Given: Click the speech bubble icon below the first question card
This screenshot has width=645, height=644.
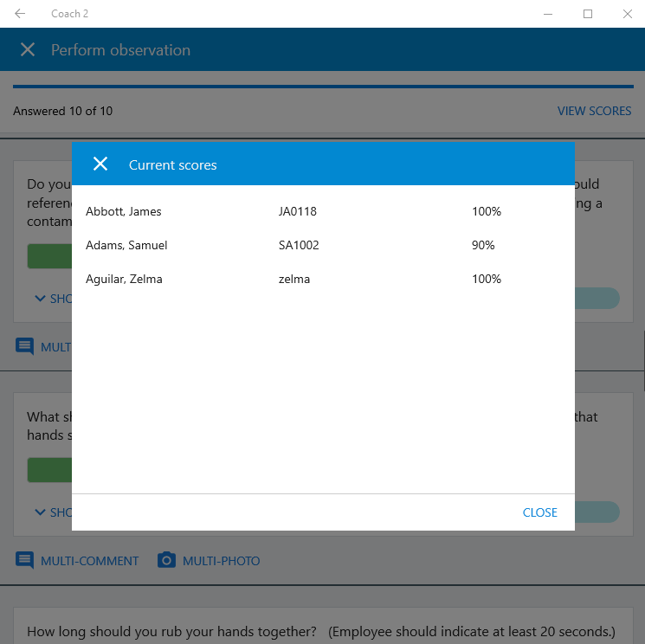Looking at the screenshot, I should [x=24, y=347].
